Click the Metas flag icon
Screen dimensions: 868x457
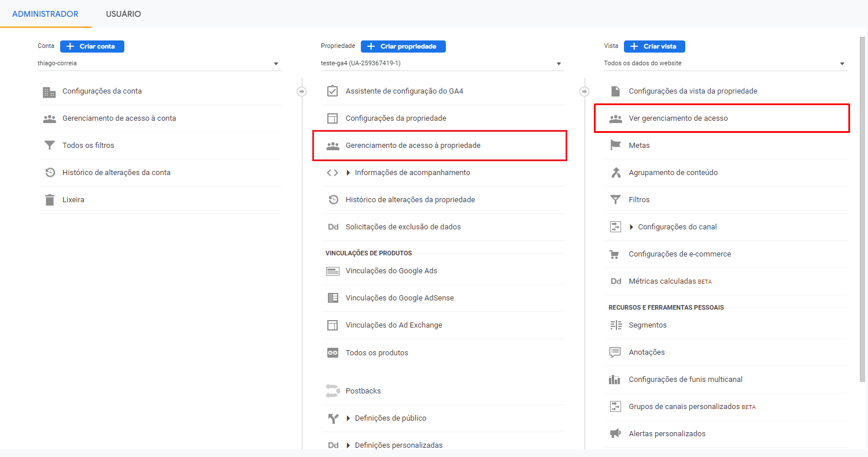615,146
